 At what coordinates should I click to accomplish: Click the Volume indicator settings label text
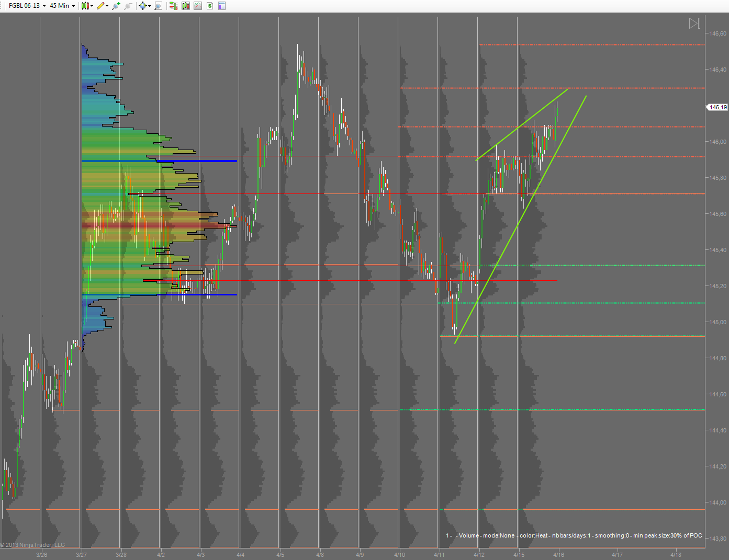(574, 535)
